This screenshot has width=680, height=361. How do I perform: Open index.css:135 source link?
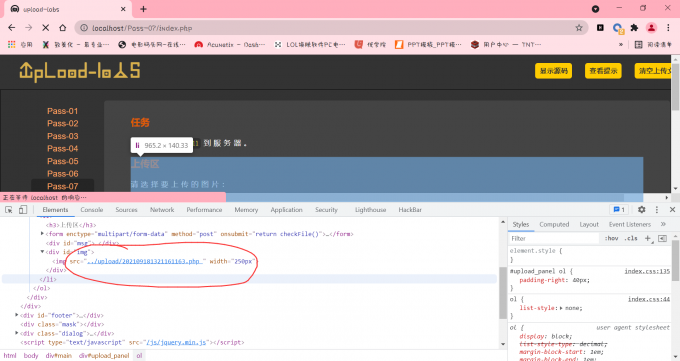coord(647,271)
